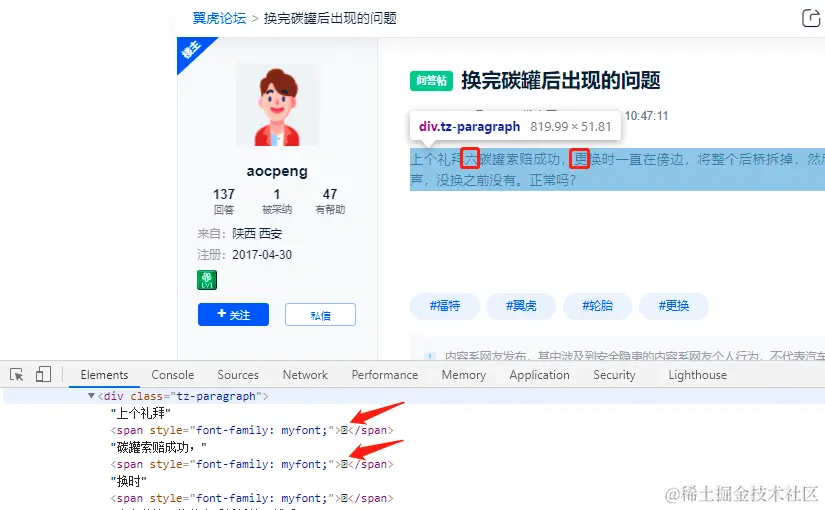The width and height of the screenshot is (825, 510).
Task: Click the post title 换完碳罐后出现的问题
Action: (561, 81)
